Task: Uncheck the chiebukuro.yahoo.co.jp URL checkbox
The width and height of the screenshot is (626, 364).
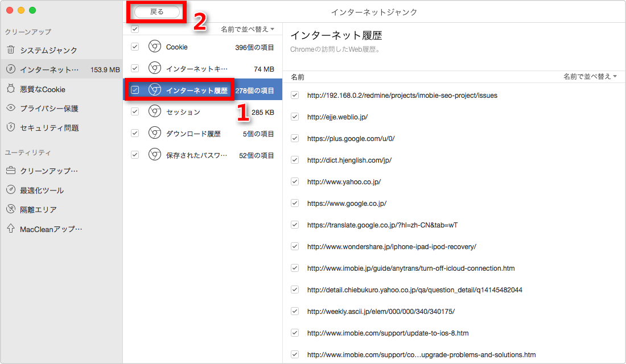Action: coord(295,289)
